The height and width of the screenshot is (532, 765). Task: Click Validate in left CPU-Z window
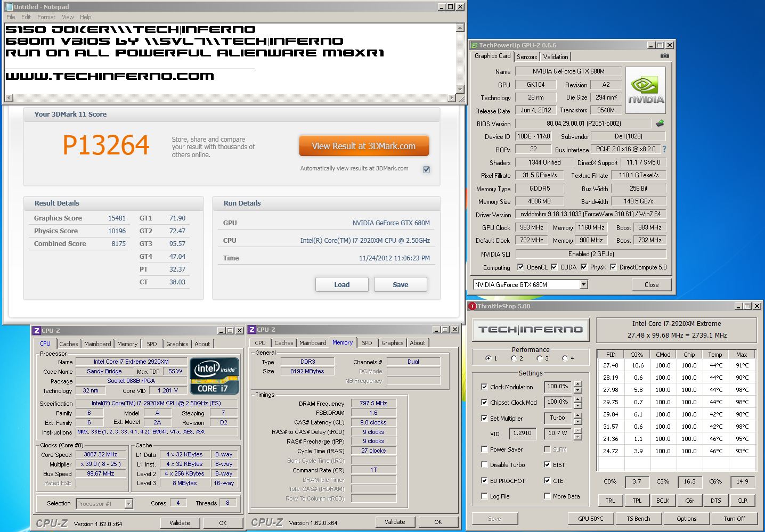tap(180, 523)
